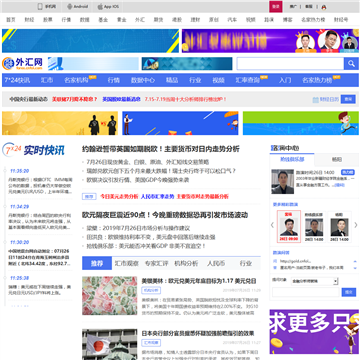Image resolution: width=360 pixels, height=360 pixels.
Task: Click the magnifier search button
Action: pyautogui.click(x=351, y=63)
